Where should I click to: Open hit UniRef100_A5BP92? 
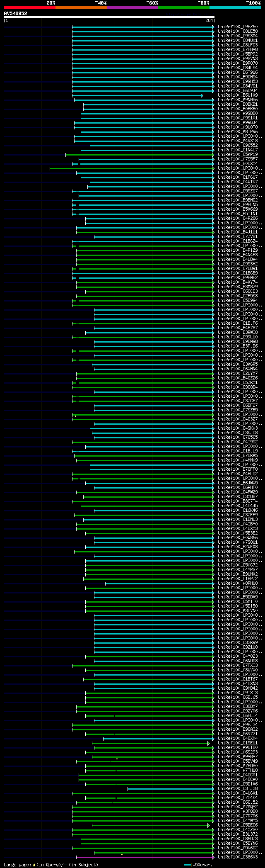(x=238, y=54)
